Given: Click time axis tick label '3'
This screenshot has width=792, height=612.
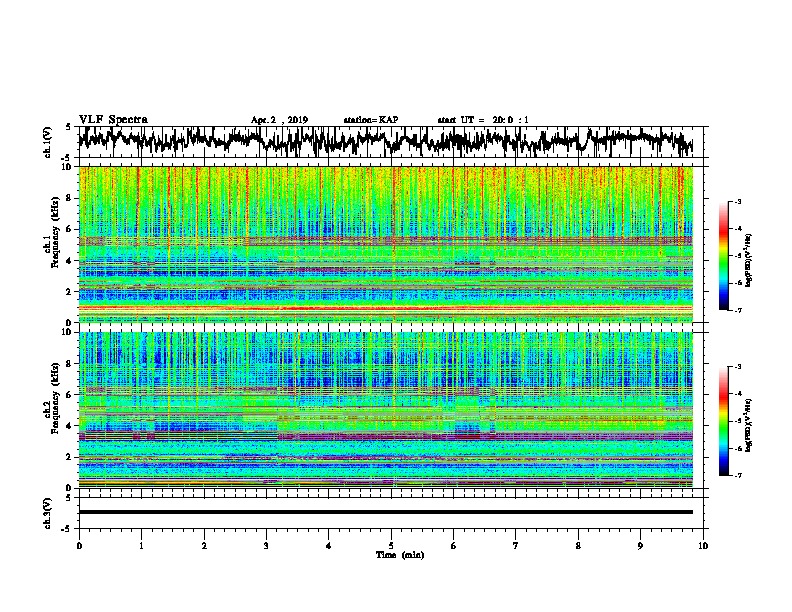Looking at the screenshot, I should click(266, 546).
